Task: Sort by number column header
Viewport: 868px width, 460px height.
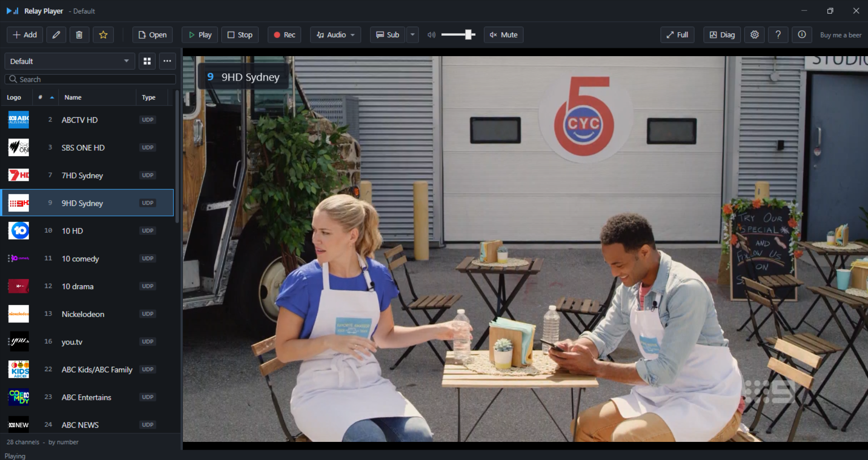Action: [x=45, y=97]
